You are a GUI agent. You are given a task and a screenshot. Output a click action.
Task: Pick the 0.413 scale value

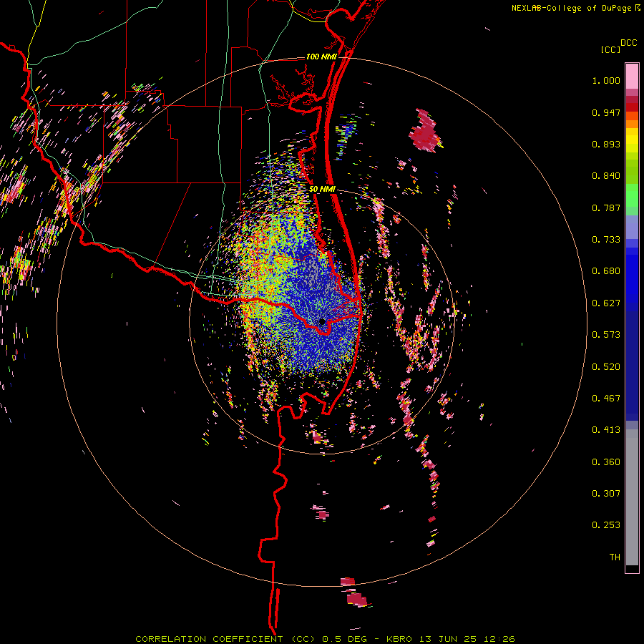[x=606, y=430]
